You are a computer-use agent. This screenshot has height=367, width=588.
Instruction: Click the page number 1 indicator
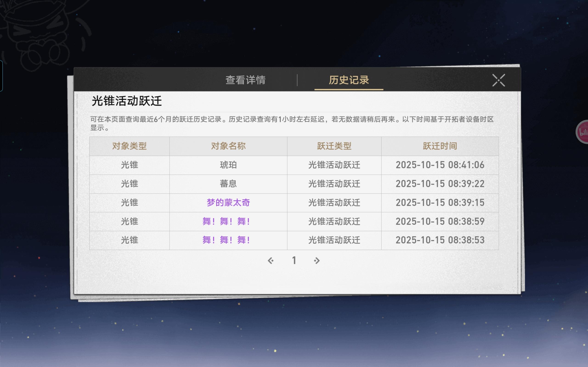point(294,260)
